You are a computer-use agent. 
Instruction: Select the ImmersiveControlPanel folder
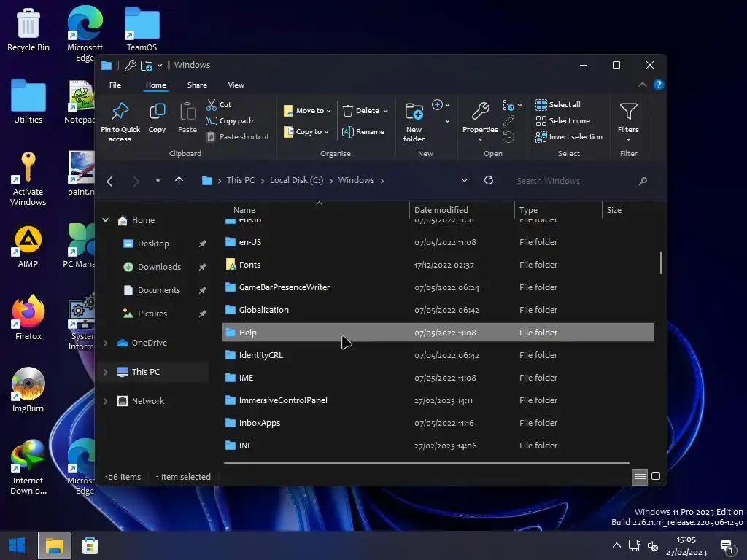[438, 400]
